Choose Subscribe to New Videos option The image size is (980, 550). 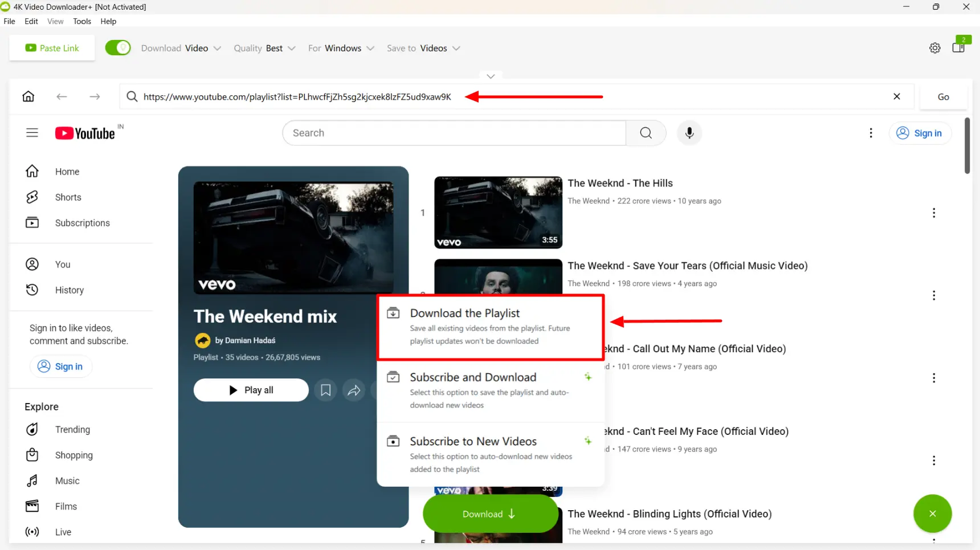click(x=491, y=454)
